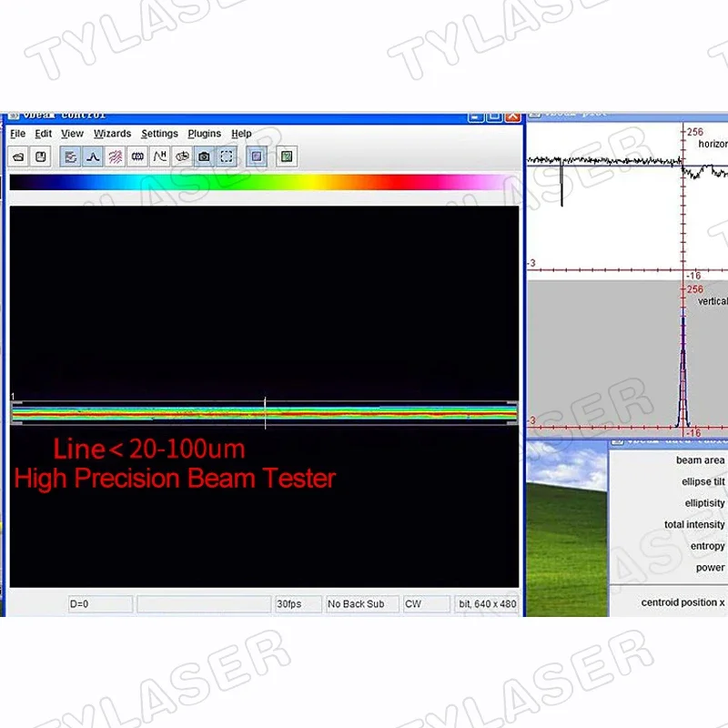Screen dimensions: 728x728
Task: Click the white crosshair marker on beam line
Action: coord(265,413)
